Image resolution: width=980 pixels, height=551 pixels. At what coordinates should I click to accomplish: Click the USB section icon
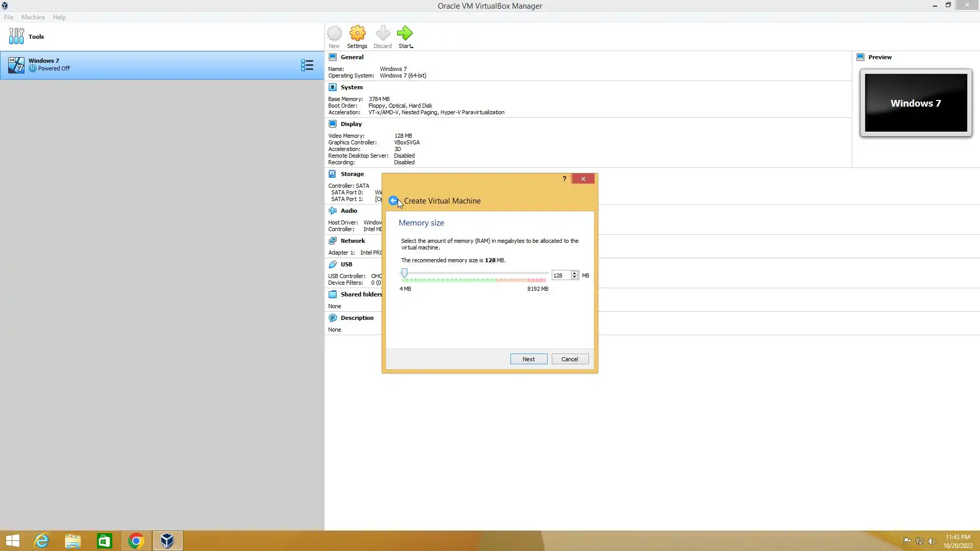point(332,264)
